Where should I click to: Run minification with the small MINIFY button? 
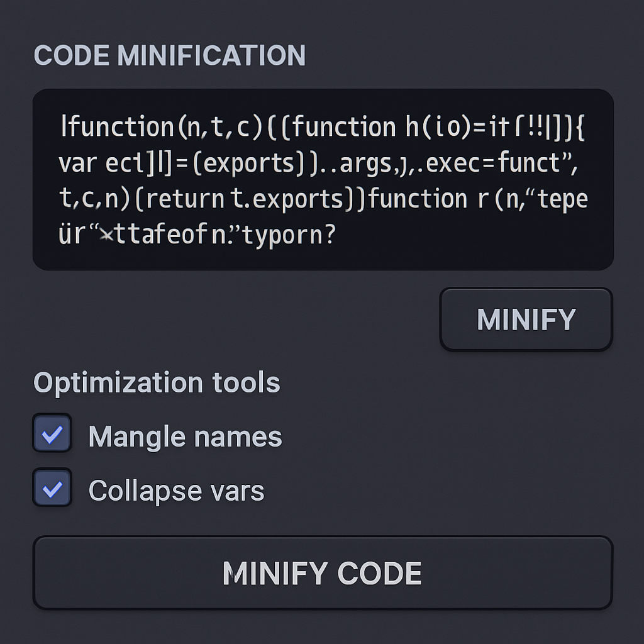(526, 319)
